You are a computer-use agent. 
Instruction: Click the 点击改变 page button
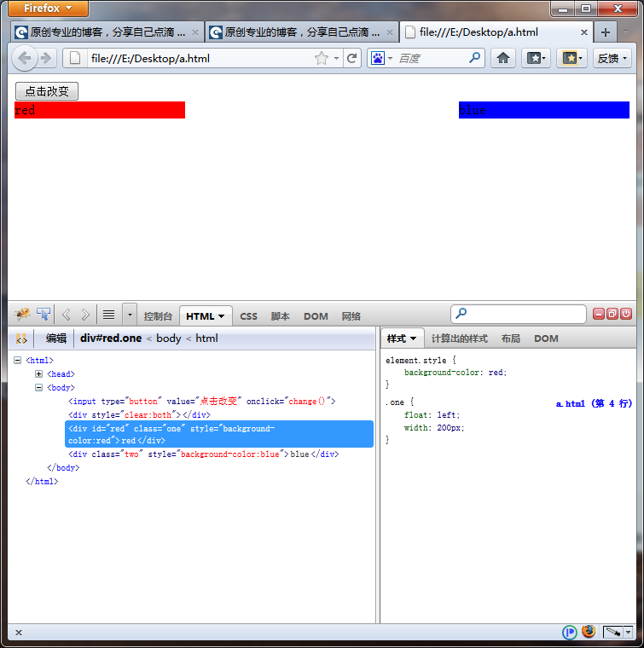coord(47,91)
